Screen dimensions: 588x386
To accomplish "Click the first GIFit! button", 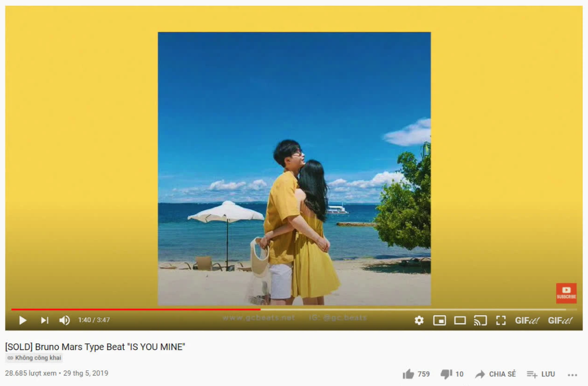I will pos(527,320).
